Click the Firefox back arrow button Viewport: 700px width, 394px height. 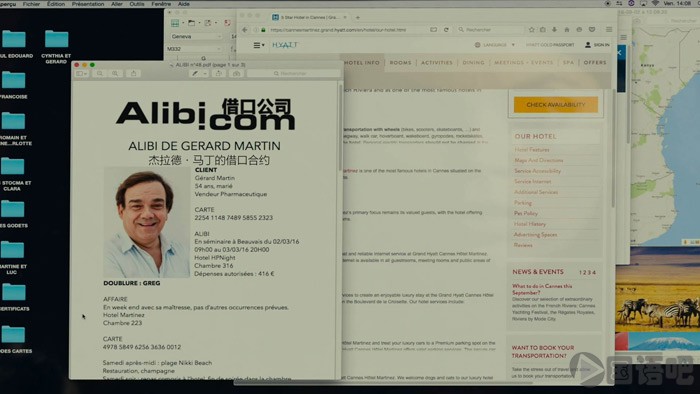click(x=245, y=30)
